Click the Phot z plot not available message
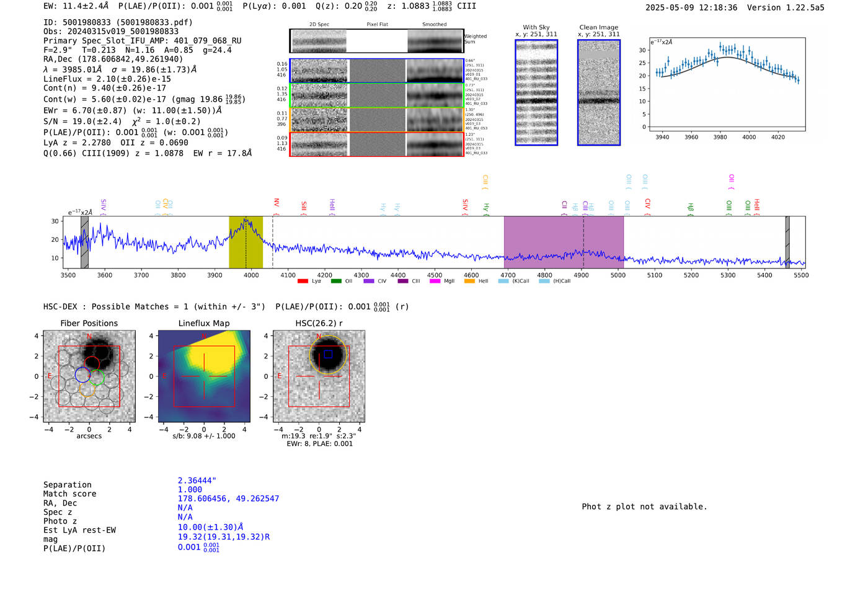Screen dimensions: 868x591 [x=644, y=507]
